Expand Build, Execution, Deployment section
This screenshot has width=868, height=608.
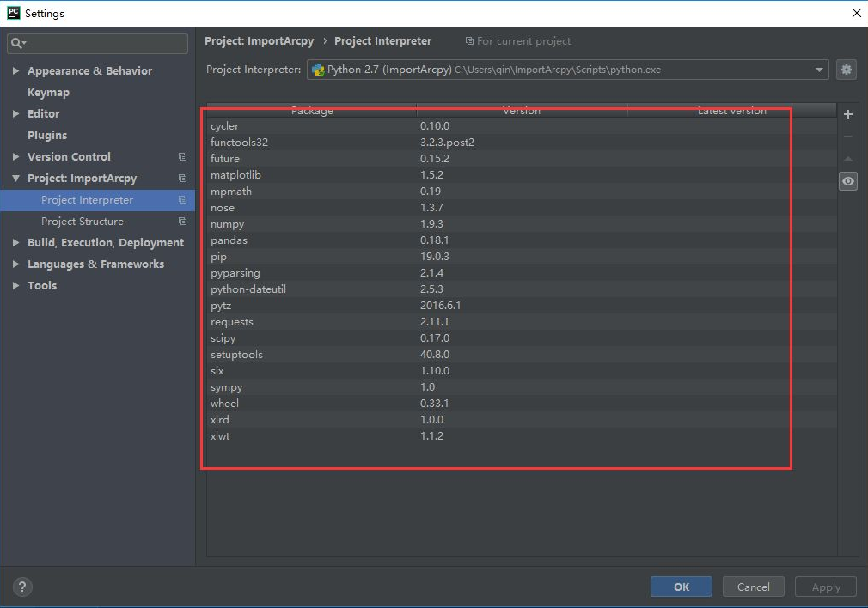(x=15, y=242)
